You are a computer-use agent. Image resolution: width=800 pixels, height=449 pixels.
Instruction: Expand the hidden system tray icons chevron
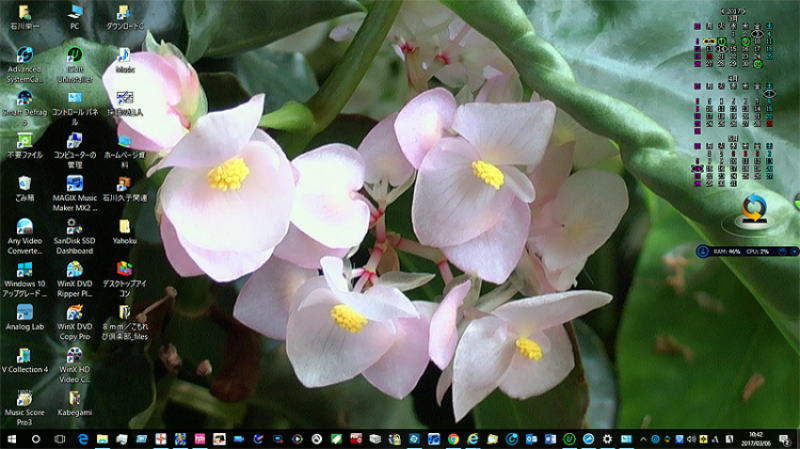pyautogui.click(x=643, y=439)
